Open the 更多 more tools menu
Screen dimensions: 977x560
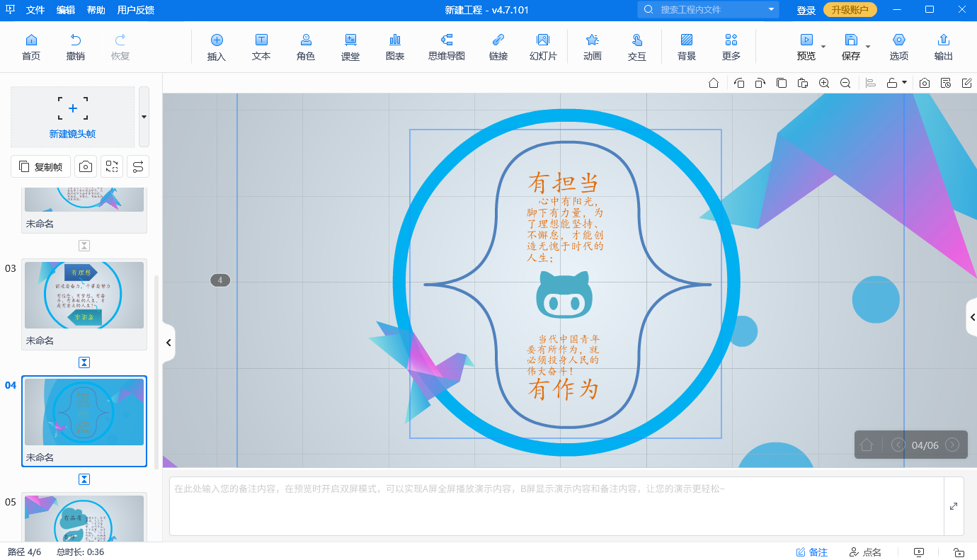coord(731,47)
